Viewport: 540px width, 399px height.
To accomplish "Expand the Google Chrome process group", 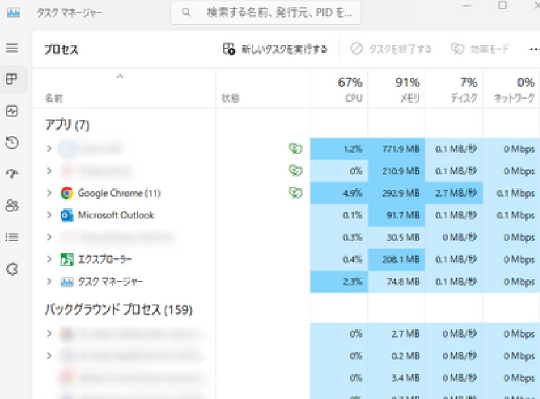I will click(49, 193).
